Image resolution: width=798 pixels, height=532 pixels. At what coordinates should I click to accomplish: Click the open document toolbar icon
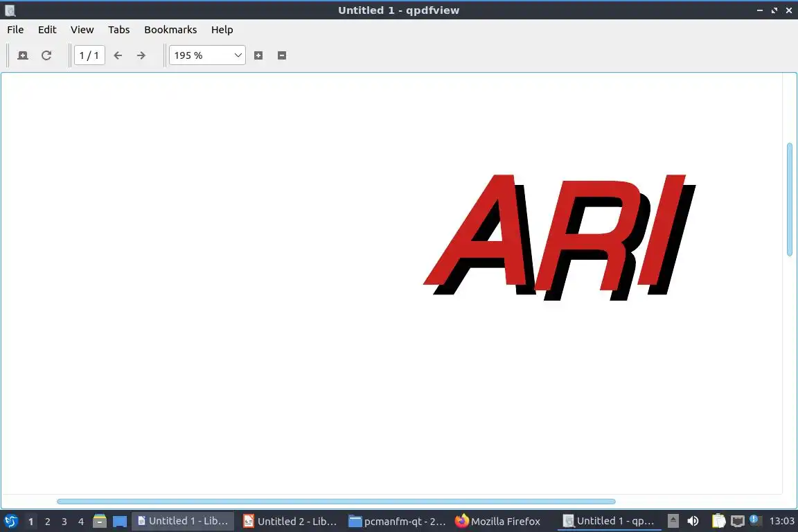click(x=23, y=55)
